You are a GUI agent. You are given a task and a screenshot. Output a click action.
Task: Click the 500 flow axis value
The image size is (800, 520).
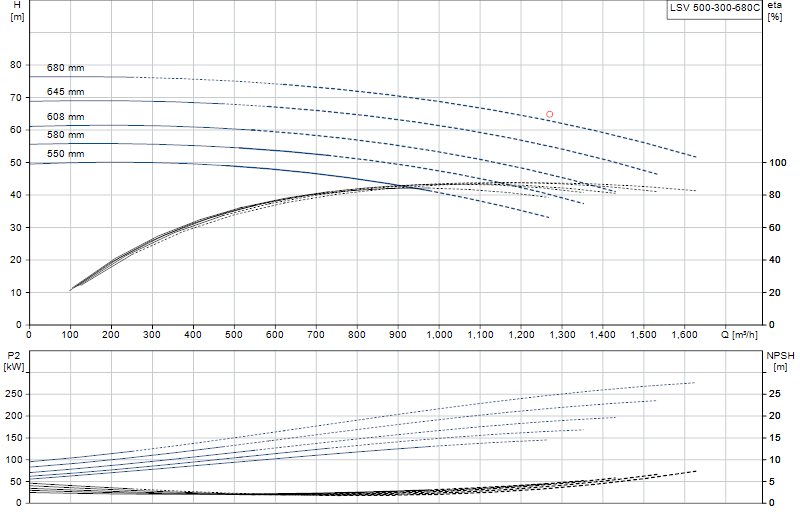coord(234,335)
